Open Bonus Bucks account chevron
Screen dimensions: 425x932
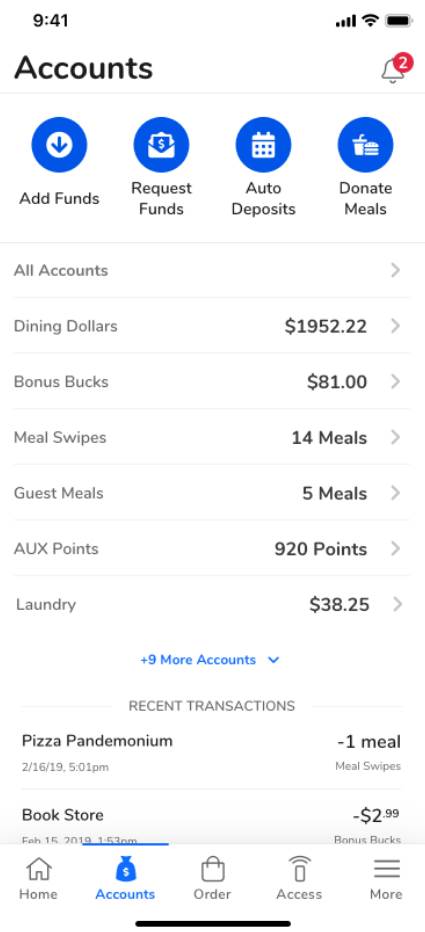[x=395, y=382]
